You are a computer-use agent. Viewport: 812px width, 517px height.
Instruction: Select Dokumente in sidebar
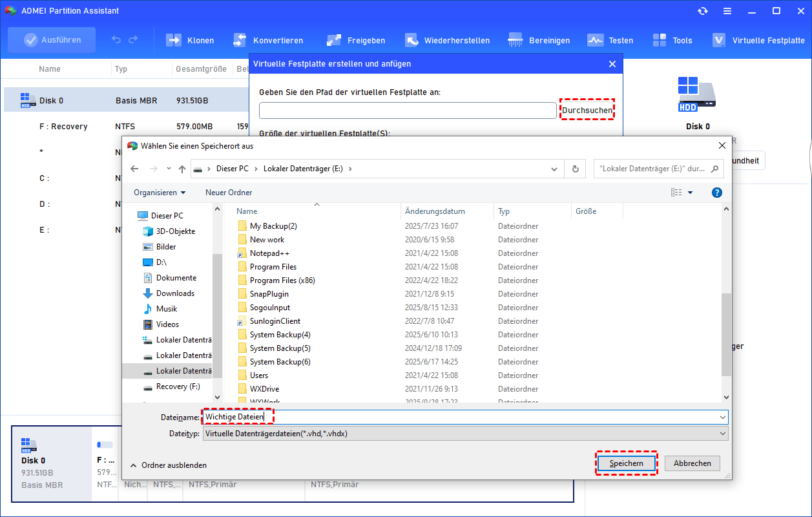[x=169, y=278]
